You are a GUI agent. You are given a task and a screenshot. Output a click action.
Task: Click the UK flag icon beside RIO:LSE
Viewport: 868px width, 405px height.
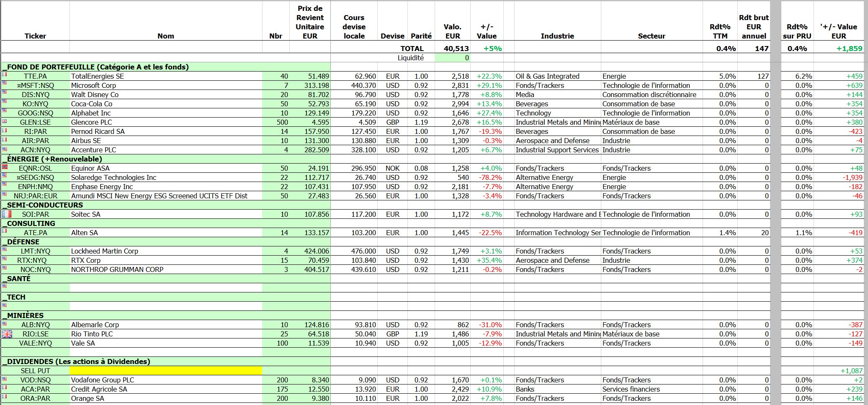[7, 334]
